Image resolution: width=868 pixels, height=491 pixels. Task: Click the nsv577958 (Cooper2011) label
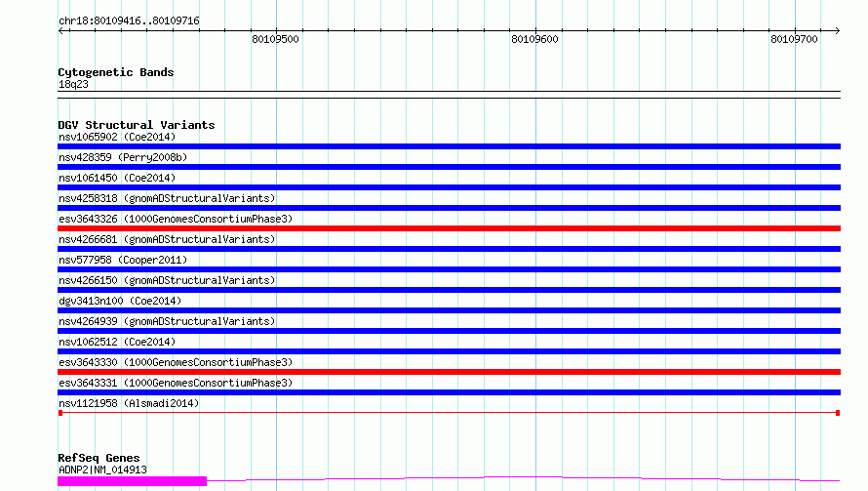(x=123, y=260)
